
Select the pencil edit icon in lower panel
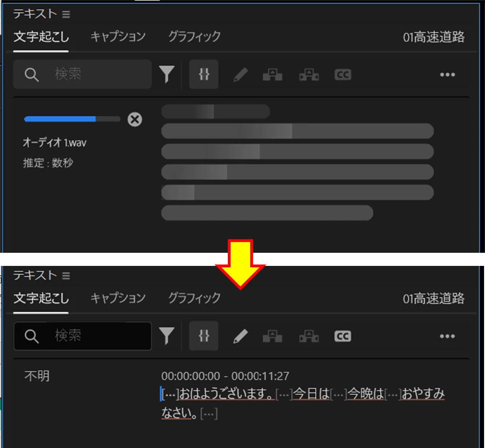[240, 336]
